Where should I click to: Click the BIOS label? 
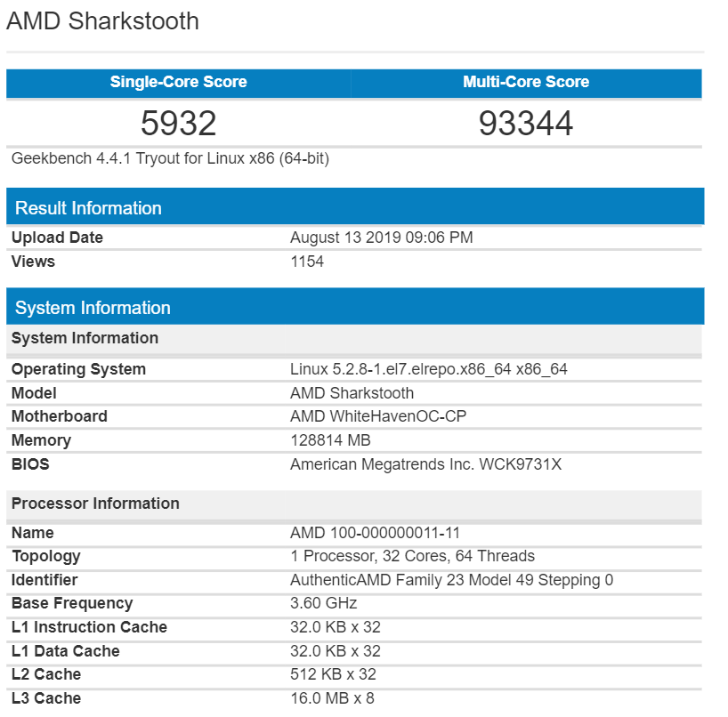coord(30,464)
